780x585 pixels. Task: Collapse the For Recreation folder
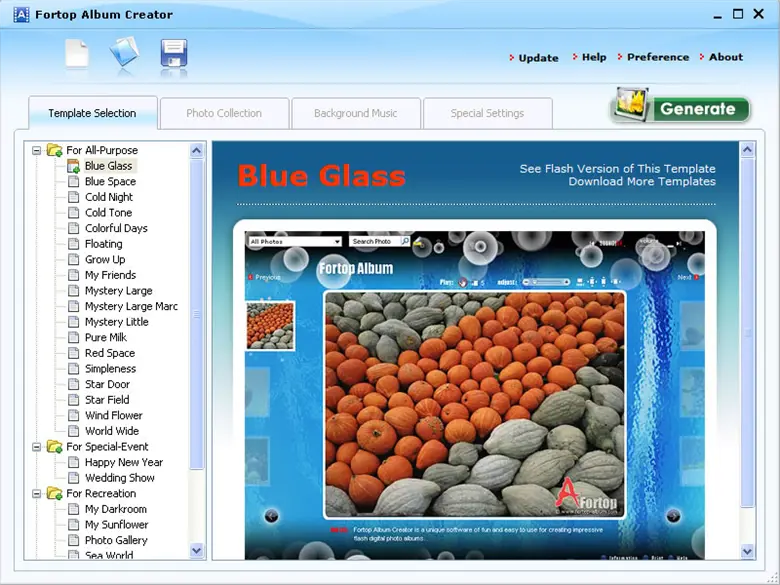coord(36,493)
